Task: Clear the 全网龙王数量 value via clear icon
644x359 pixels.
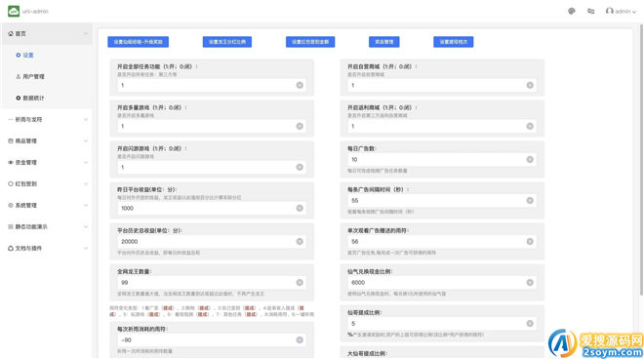Action: click(300, 283)
